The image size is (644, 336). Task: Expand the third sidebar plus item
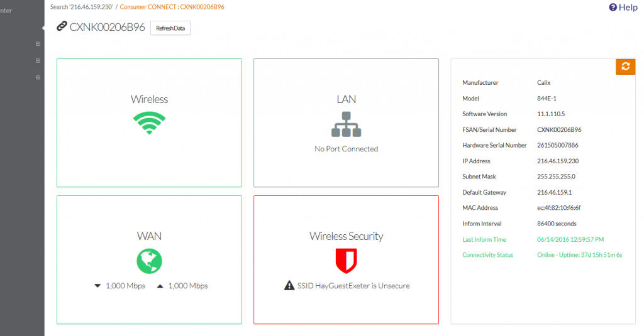(x=38, y=77)
